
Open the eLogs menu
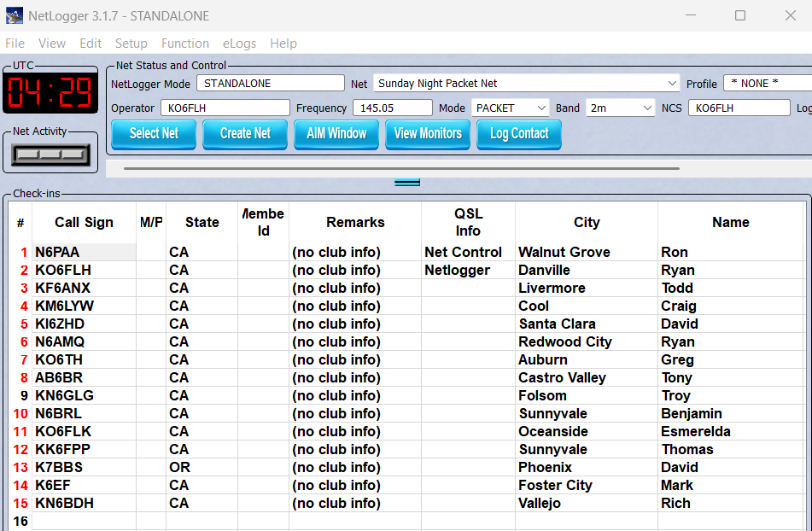(239, 44)
